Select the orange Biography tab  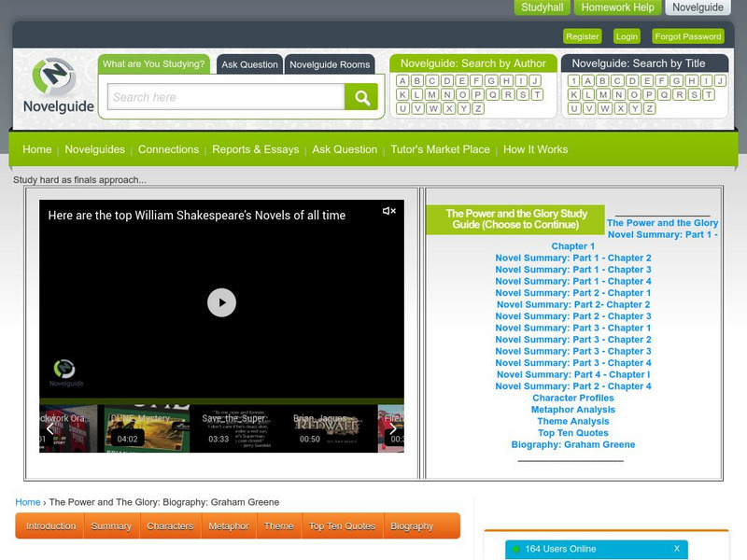(x=413, y=525)
